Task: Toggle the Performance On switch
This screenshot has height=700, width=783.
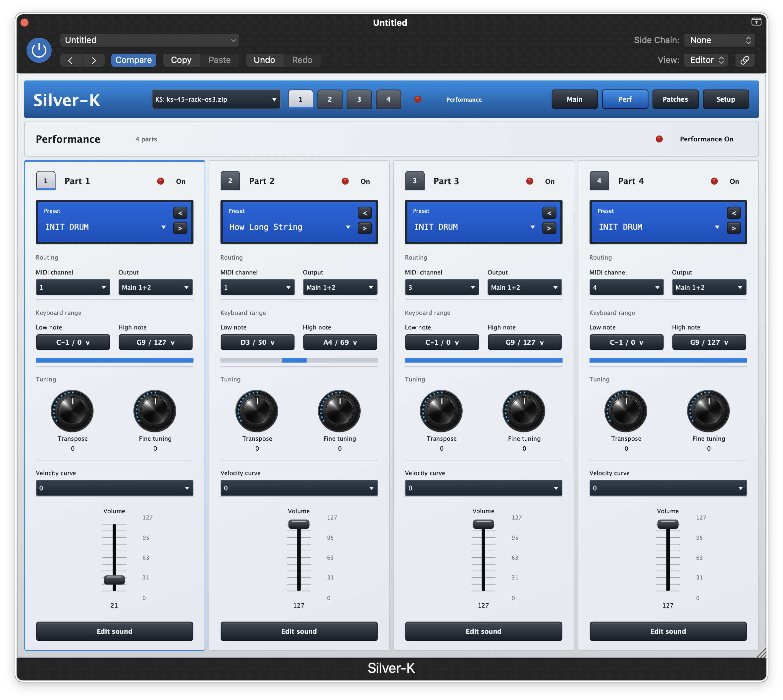Action: [659, 139]
